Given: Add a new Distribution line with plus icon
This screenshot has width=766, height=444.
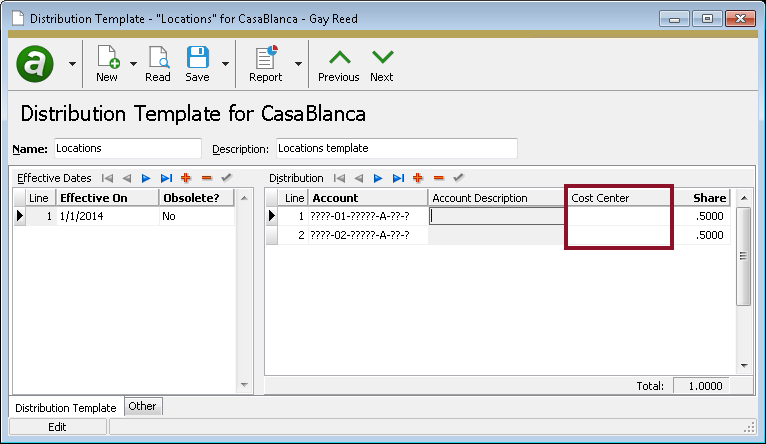Looking at the screenshot, I should tap(418, 178).
